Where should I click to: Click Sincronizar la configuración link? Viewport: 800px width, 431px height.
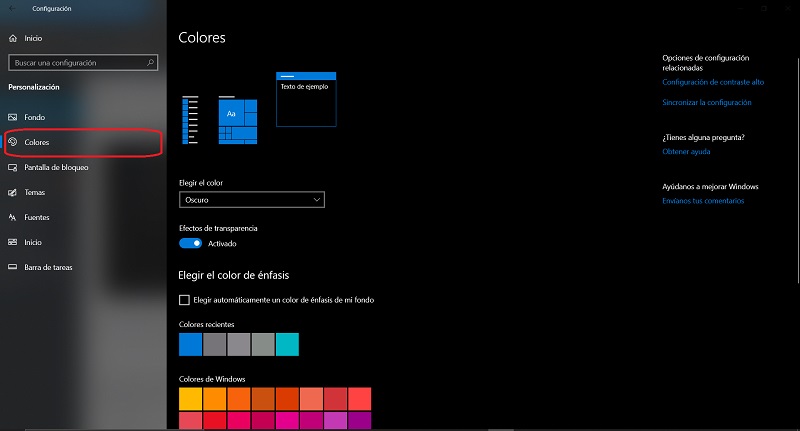pyautogui.click(x=706, y=102)
